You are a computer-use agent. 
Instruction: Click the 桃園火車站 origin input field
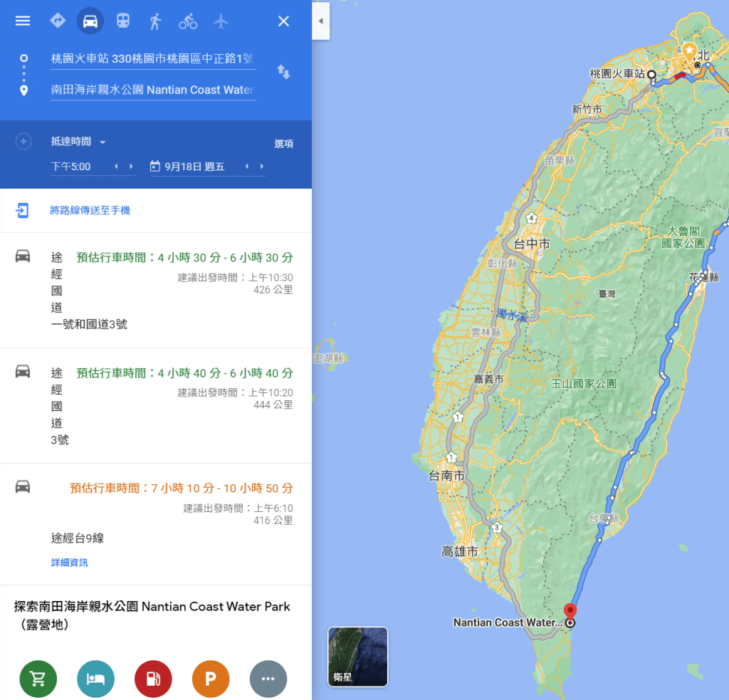point(152,58)
